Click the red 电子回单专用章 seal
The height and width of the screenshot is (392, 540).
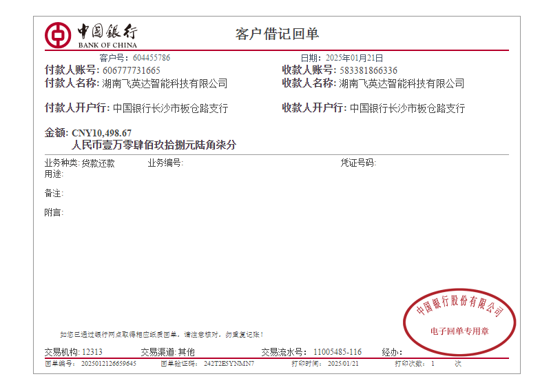[x=459, y=322]
